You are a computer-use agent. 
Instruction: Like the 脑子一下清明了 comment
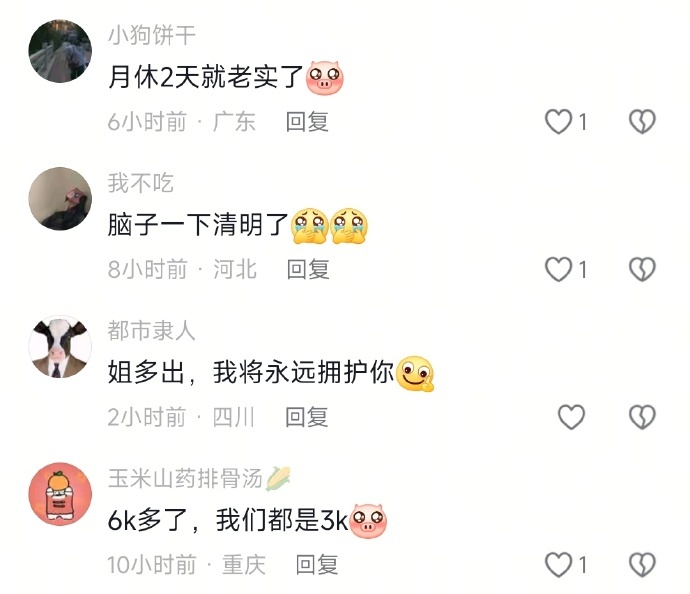tap(558, 269)
